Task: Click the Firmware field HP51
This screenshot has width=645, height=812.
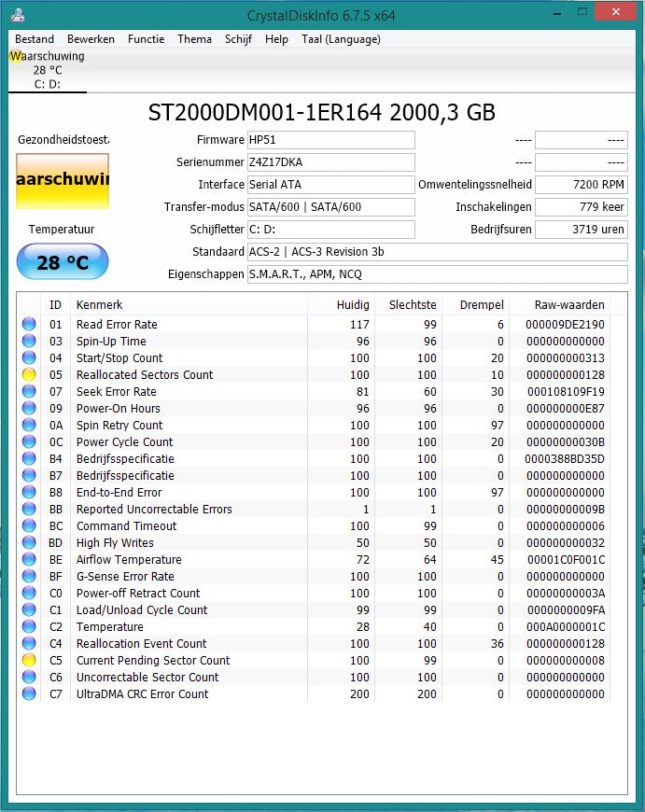Action: point(331,140)
